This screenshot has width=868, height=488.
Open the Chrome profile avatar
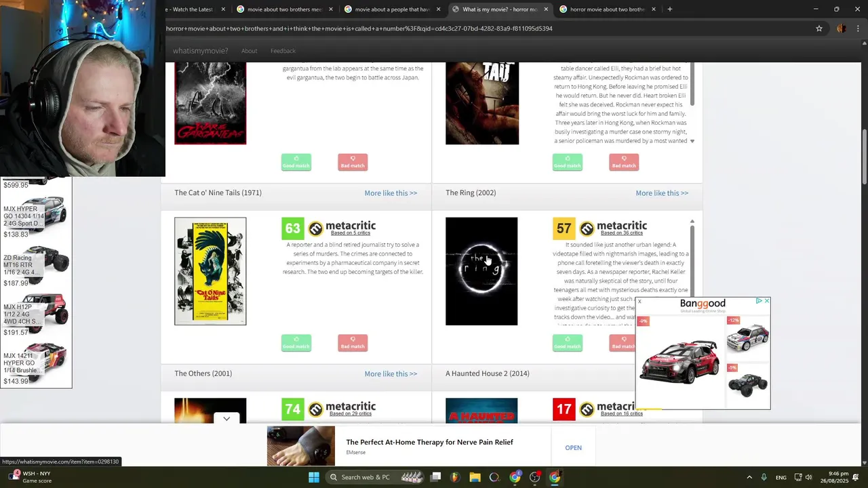click(x=842, y=28)
